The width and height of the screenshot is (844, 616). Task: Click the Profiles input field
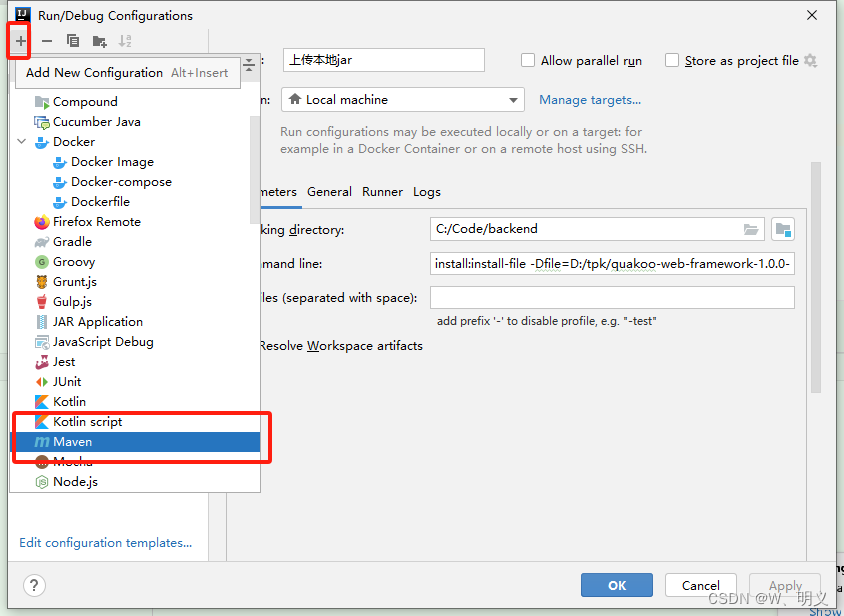click(612, 297)
